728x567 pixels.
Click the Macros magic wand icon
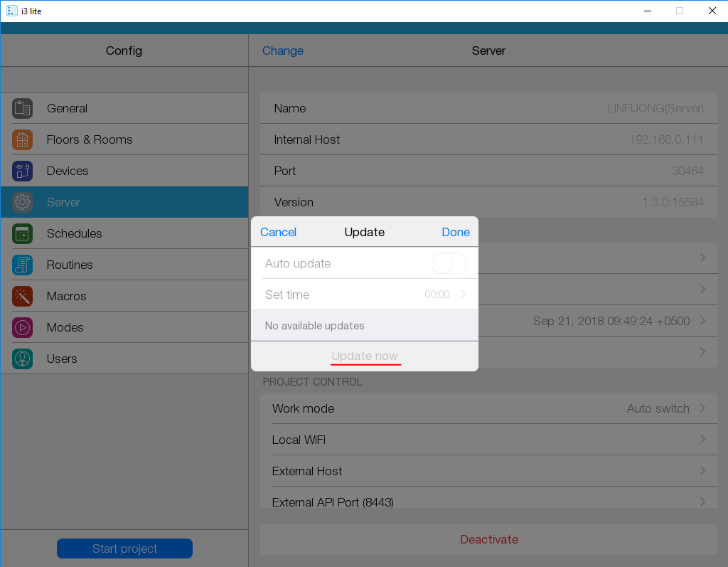coord(22,296)
